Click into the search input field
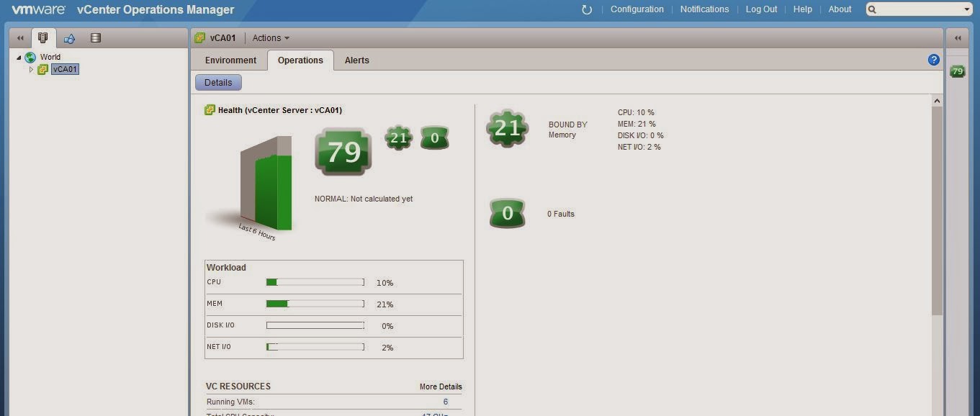Viewport: 980px width, 416px height. pos(920,9)
